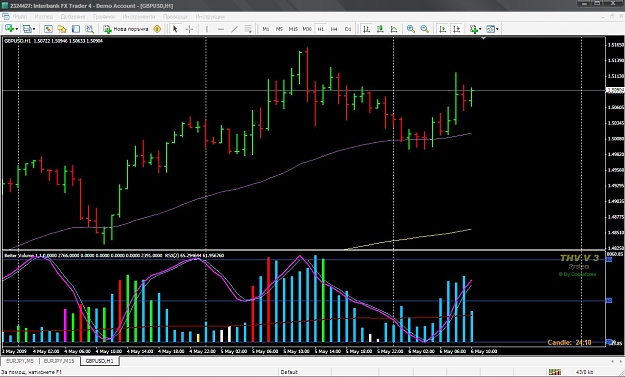This screenshot has width=625, height=377.
Task: Switch chart to H4 timeframe
Action: pos(334,29)
